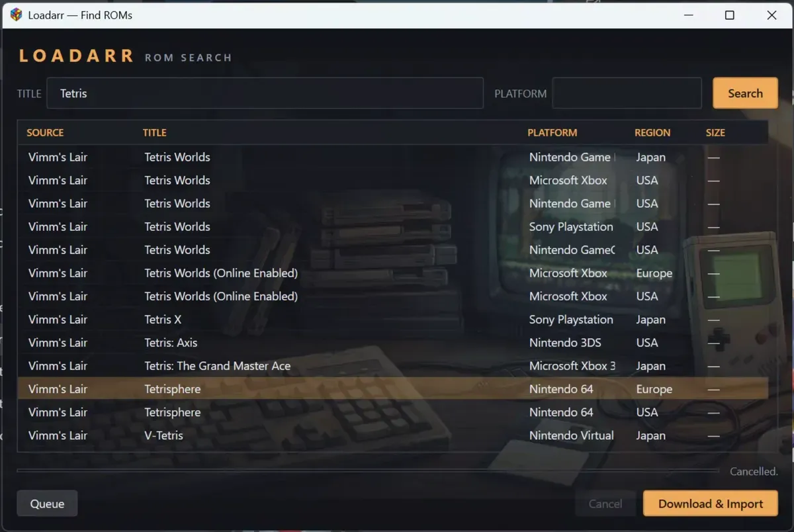794x532 pixels.
Task: Click Microsoft Xbox 3 platform cell
Action: pyautogui.click(x=572, y=365)
